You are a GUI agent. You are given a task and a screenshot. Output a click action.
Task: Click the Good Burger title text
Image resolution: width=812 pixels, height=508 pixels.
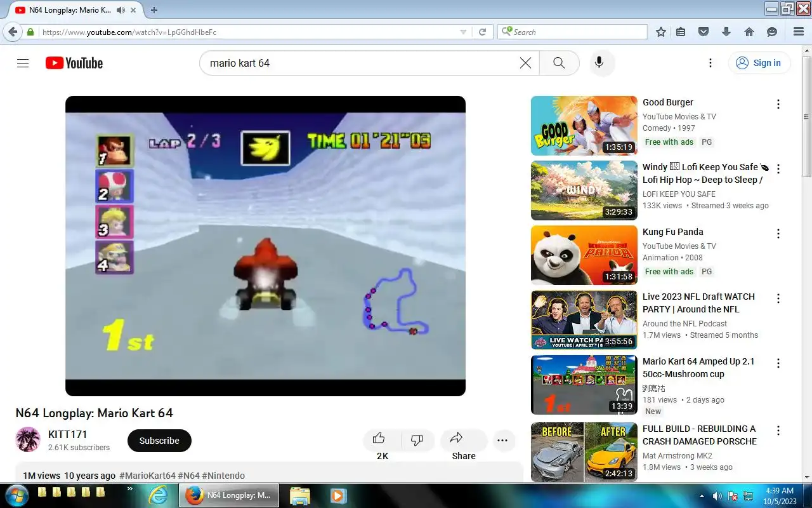(x=668, y=102)
